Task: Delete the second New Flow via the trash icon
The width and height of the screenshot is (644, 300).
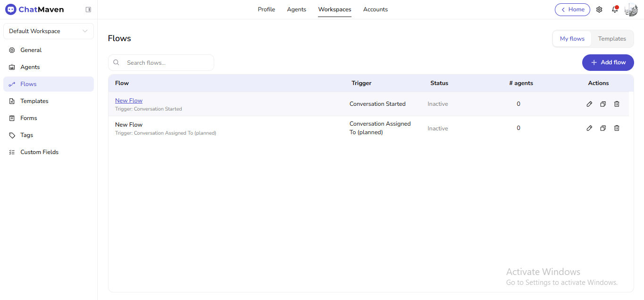Action: (x=617, y=128)
